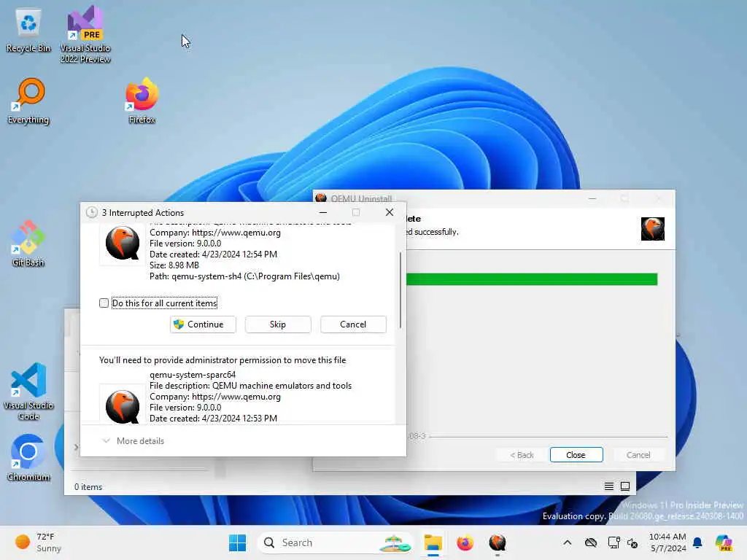Launch the Visual Studio Code desktop shortcut
The image size is (747, 560).
click(x=28, y=392)
